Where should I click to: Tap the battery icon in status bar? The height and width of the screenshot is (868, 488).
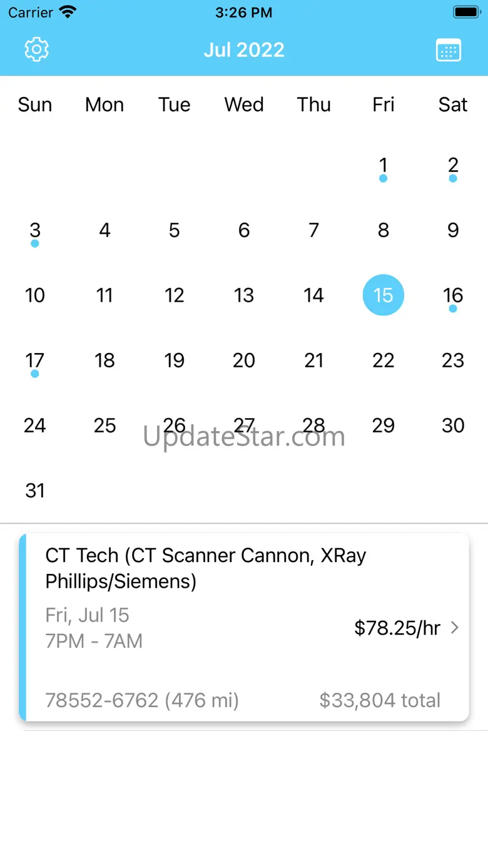pos(466,13)
